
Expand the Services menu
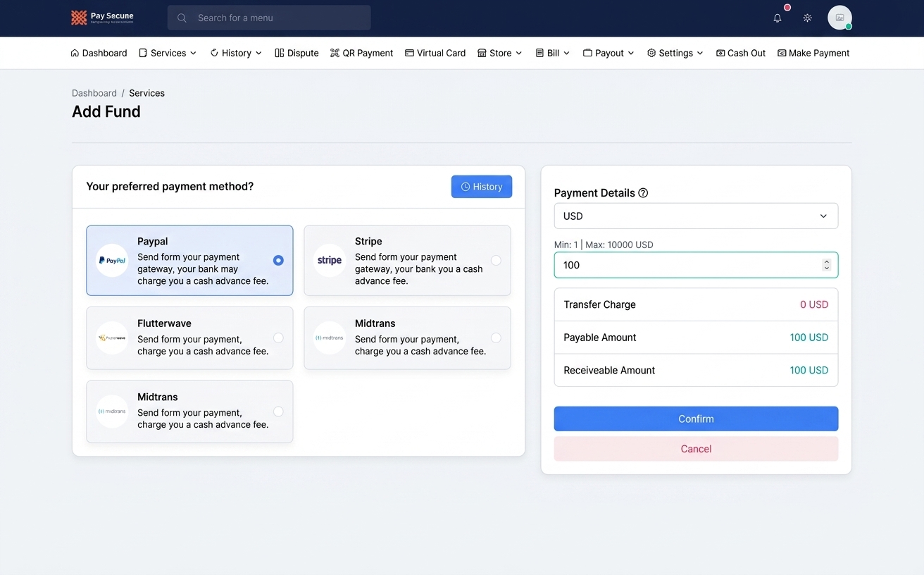coord(168,53)
